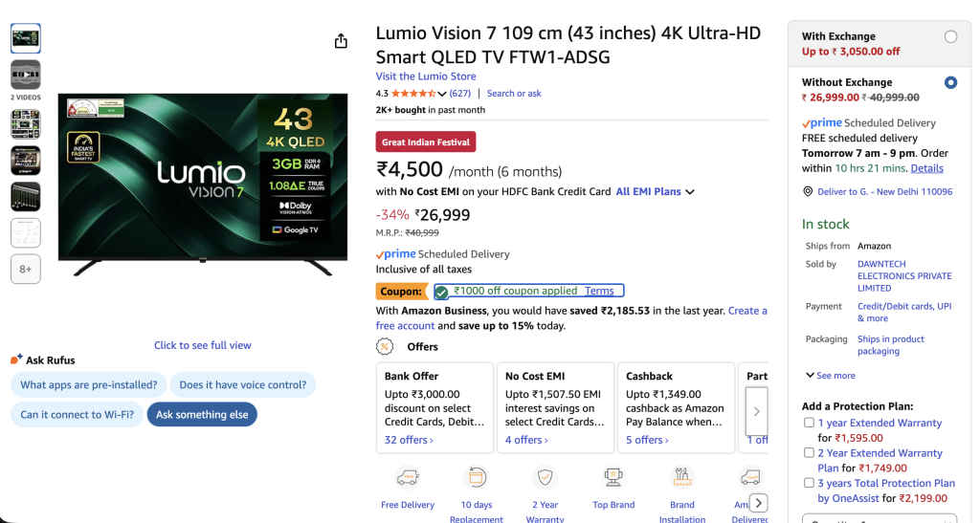
Task: Click the share icon above product image
Action: point(341,41)
